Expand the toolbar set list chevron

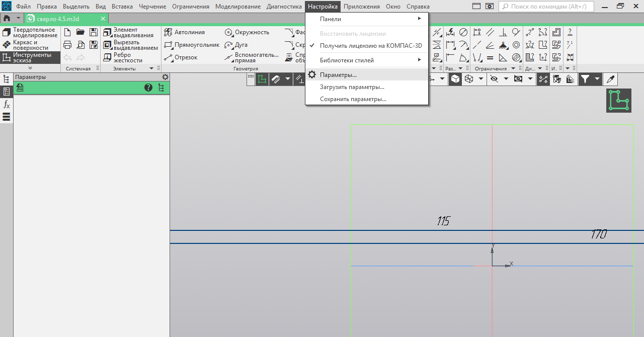coord(30,68)
